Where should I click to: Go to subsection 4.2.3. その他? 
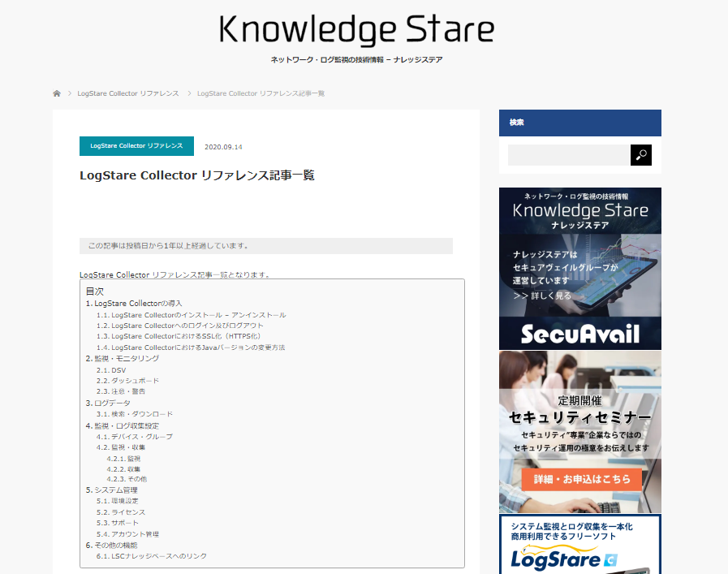127,479
